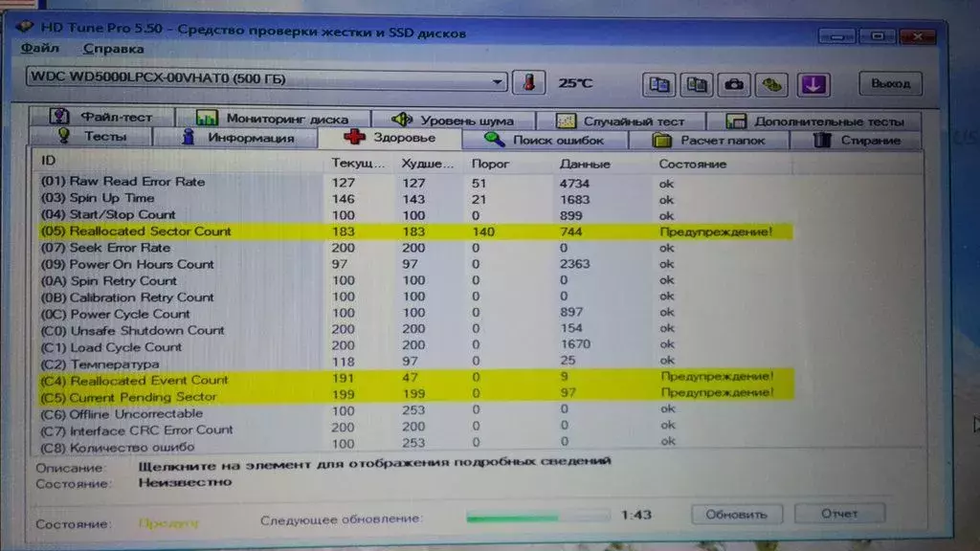
Task: Click the Неизвестно status value
Action: tap(185, 482)
